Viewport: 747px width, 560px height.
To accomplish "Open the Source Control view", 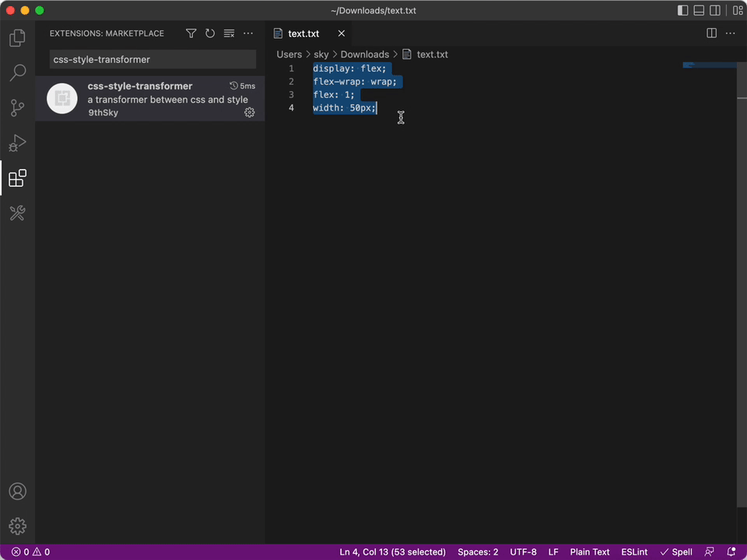I will tap(17, 108).
